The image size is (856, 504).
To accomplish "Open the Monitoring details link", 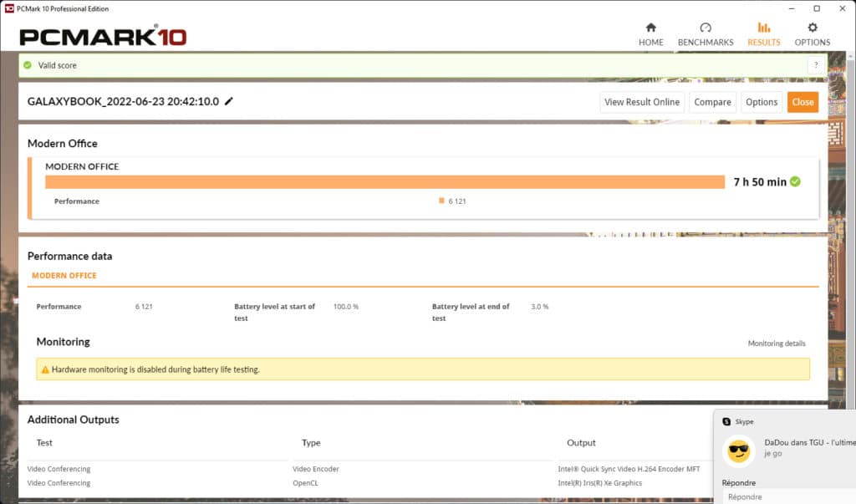I will point(777,344).
